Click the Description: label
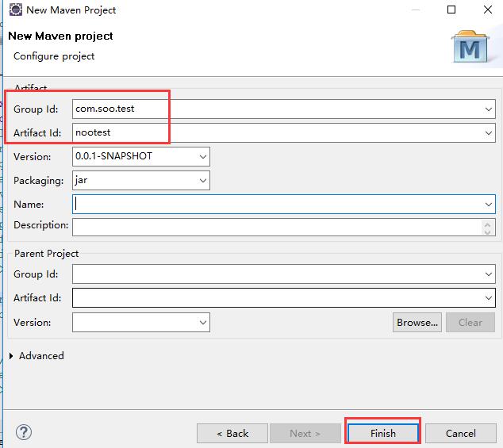This screenshot has height=448, width=503. [x=40, y=225]
